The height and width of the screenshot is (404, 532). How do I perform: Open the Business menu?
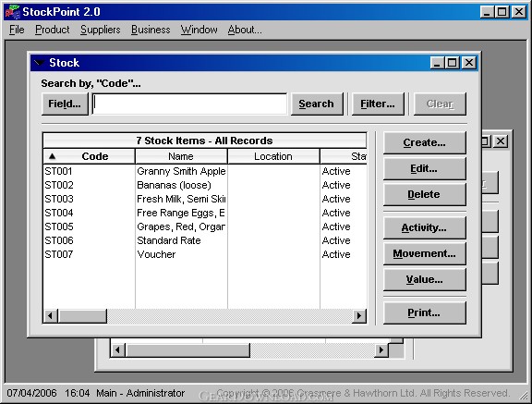[151, 30]
